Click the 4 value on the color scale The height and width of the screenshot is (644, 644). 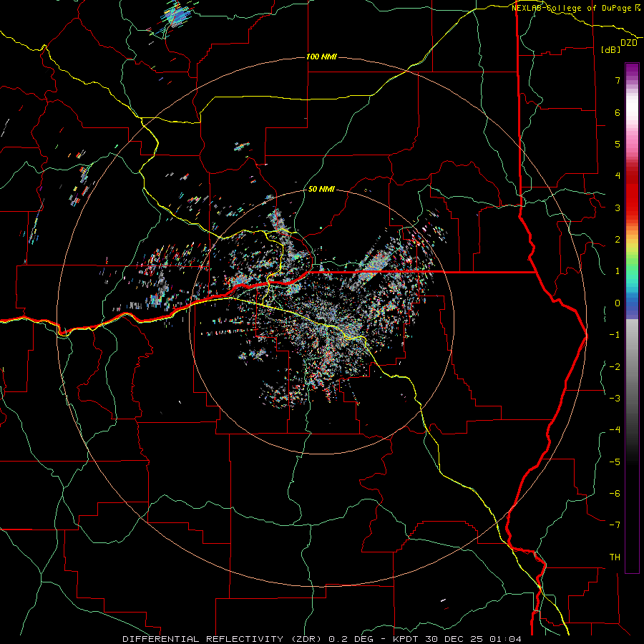point(618,176)
